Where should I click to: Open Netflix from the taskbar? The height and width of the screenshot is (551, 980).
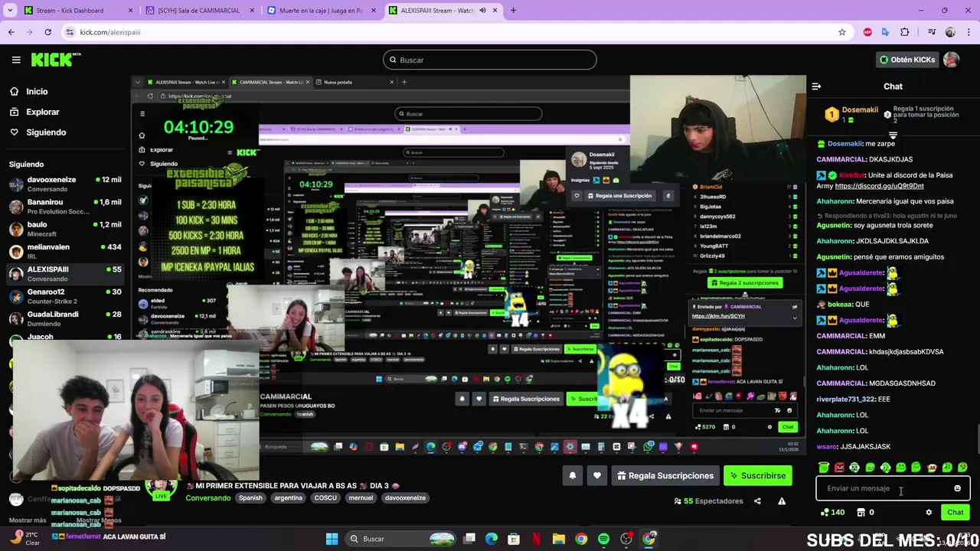pos(537,539)
